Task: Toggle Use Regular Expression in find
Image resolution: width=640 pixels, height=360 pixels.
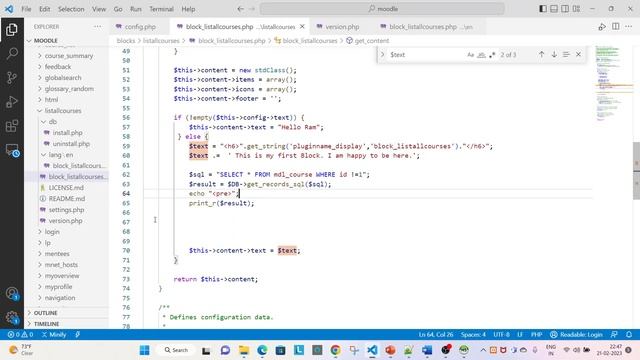Action: click(x=492, y=55)
